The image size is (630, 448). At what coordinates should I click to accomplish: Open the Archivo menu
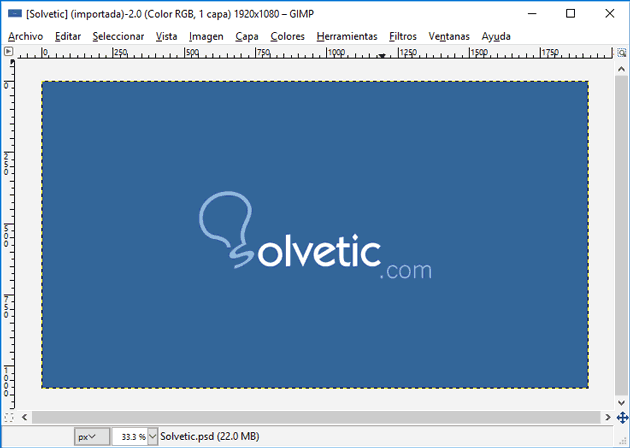click(25, 37)
